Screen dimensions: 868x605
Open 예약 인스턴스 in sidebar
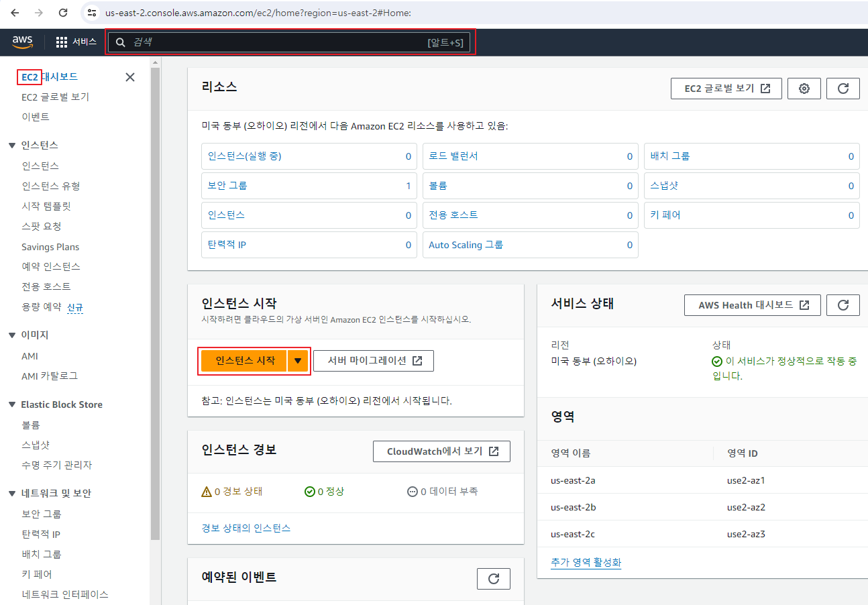50,266
